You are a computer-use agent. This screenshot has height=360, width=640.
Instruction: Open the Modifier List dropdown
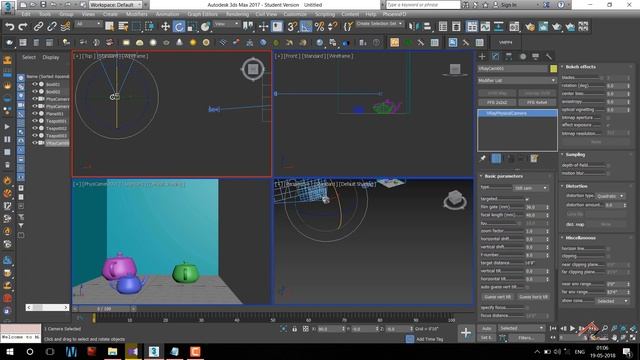click(517, 80)
